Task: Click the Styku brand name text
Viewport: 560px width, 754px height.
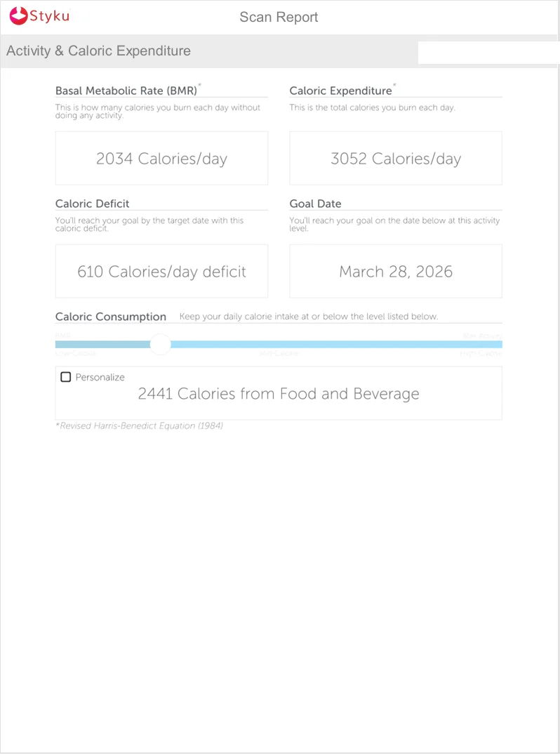Action: [50, 16]
